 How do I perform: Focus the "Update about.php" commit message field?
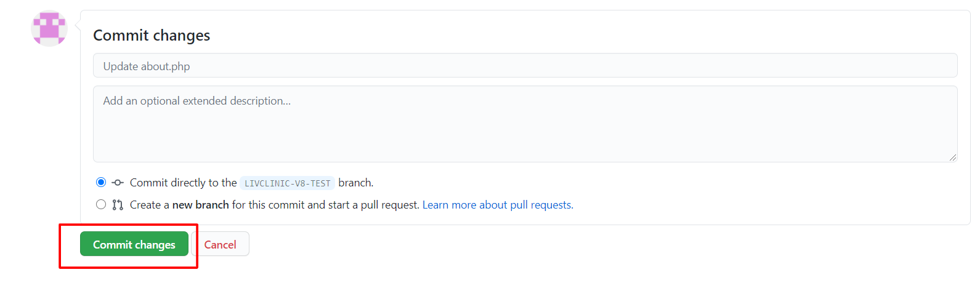(x=525, y=66)
